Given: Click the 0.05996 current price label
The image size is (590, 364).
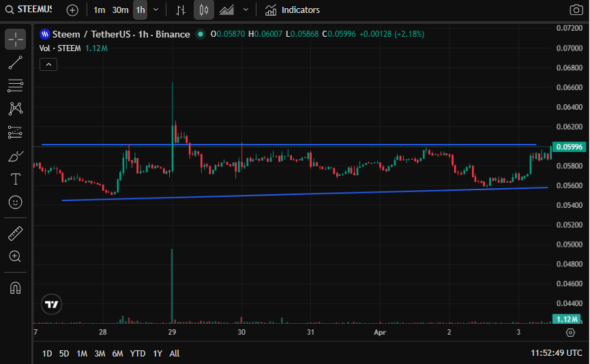Looking at the screenshot, I should tap(570, 147).
